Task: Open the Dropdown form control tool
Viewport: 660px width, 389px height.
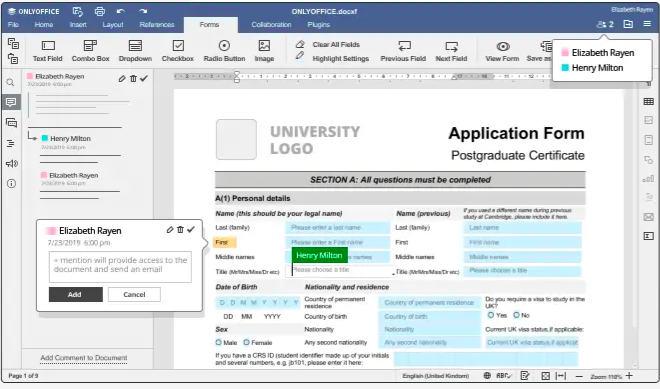Action: pos(135,51)
